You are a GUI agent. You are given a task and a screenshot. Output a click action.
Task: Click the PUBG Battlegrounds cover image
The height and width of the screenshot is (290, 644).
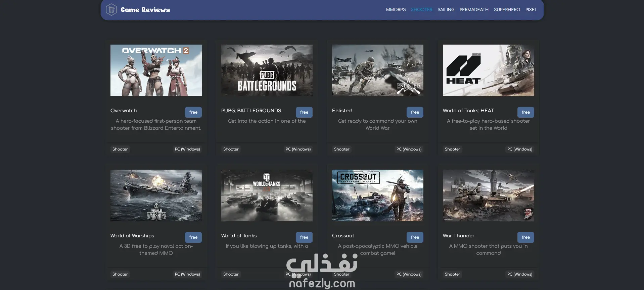267,70
